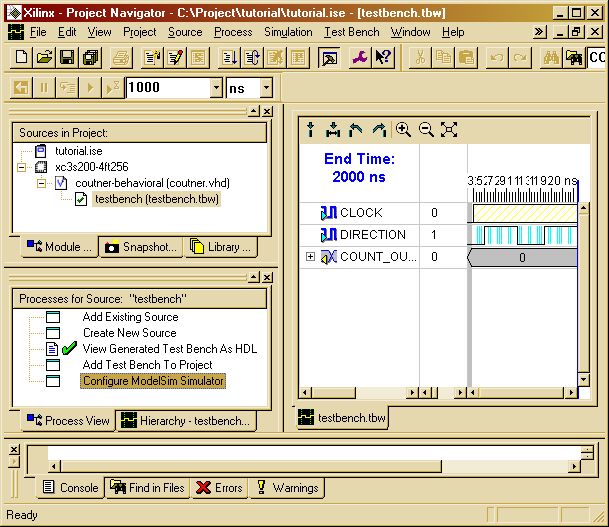The image size is (609, 527).
Task: Click the Copy toolbar icon
Action: pyautogui.click(x=443, y=57)
